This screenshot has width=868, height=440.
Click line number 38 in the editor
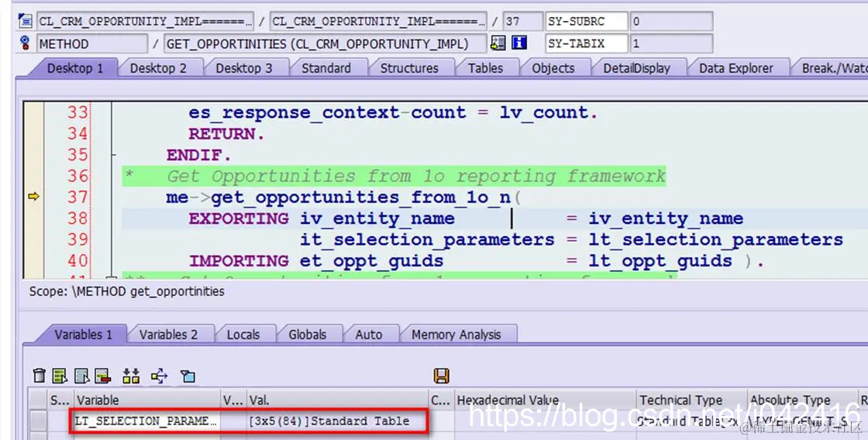click(77, 218)
